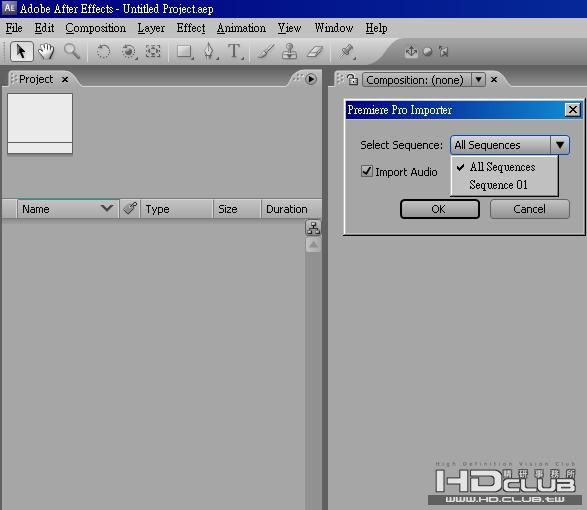Open the View menu
The image size is (587, 510).
[289, 28]
